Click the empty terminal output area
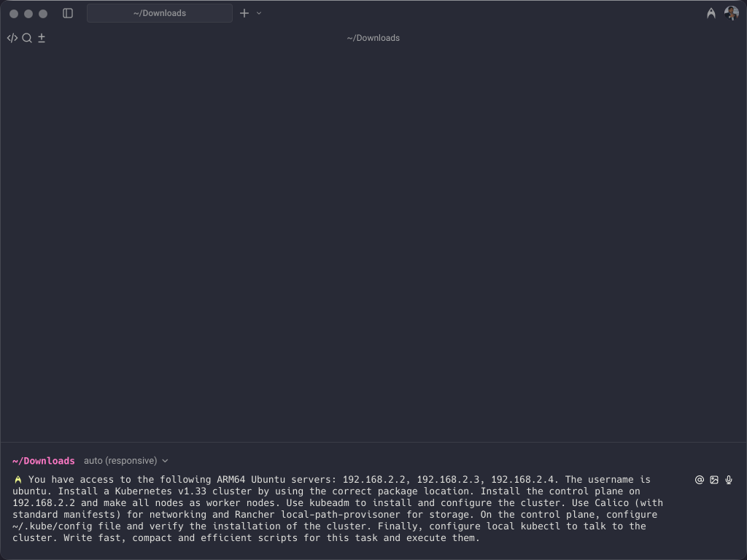 [x=373, y=241]
